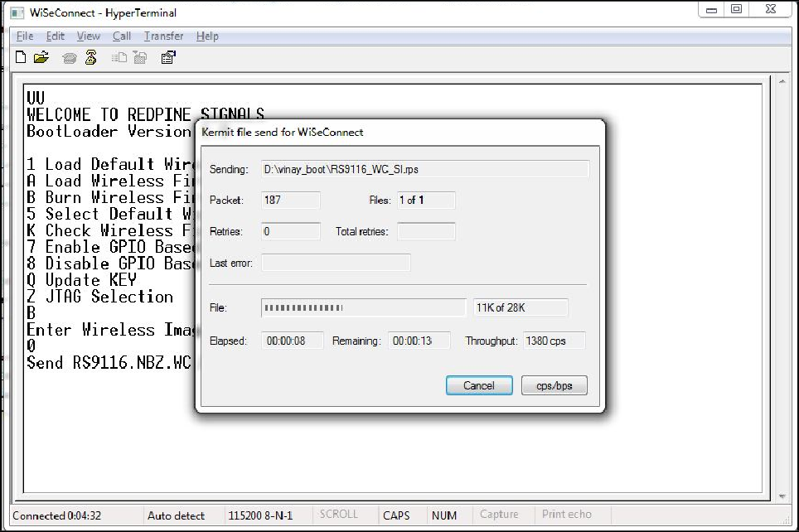
Task: Toggle Capture mode in status bar
Action: coord(501,515)
